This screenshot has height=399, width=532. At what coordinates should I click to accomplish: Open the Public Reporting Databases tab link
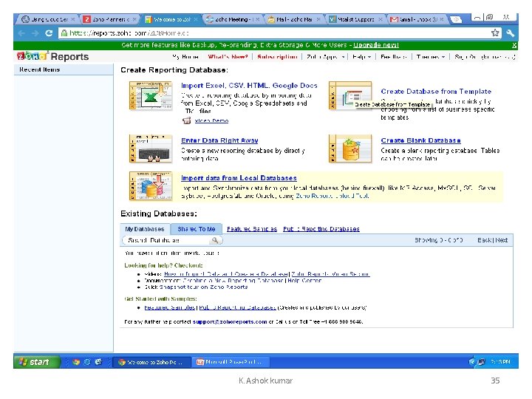321,229
